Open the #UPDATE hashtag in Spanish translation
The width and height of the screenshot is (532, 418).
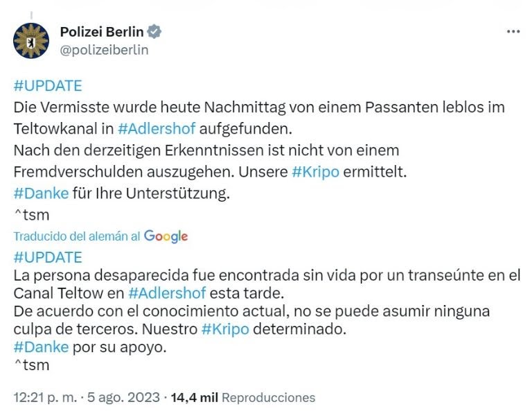(x=48, y=257)
